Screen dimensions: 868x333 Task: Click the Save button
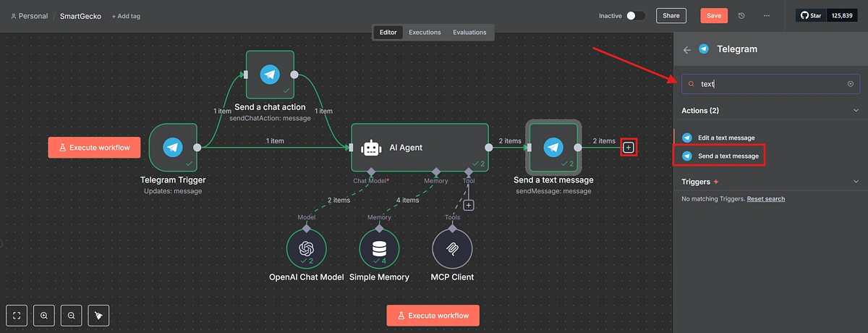(713, 16)
